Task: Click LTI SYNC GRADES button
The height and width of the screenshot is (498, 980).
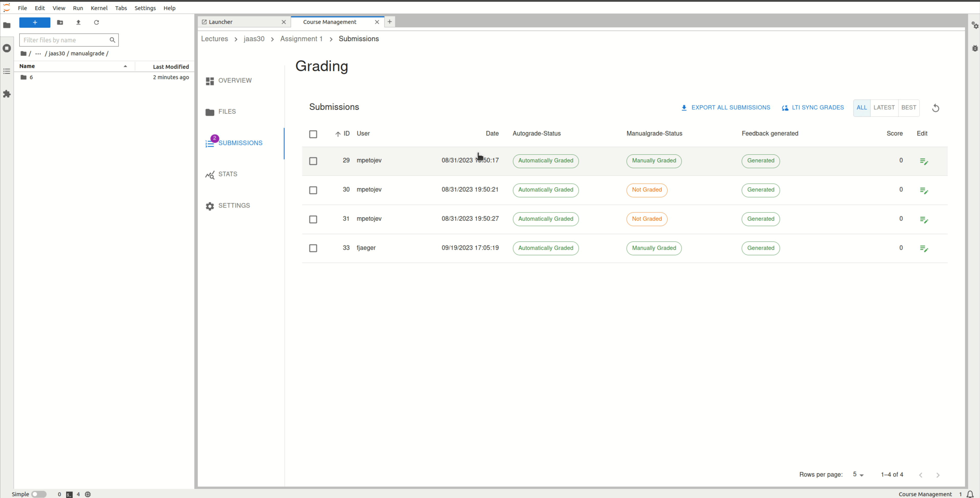Action: (813, 108)
